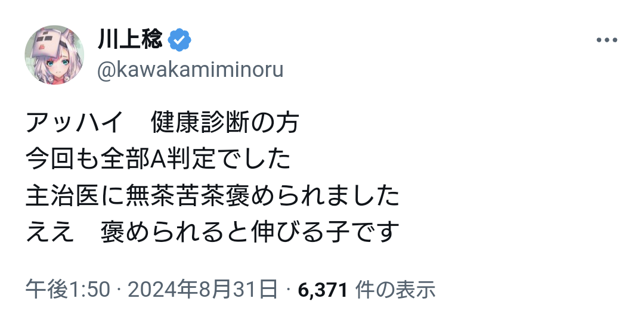This screenshot has height=323, width=644.
Task: Click the text A判定でした
Action: click(219, 160)
